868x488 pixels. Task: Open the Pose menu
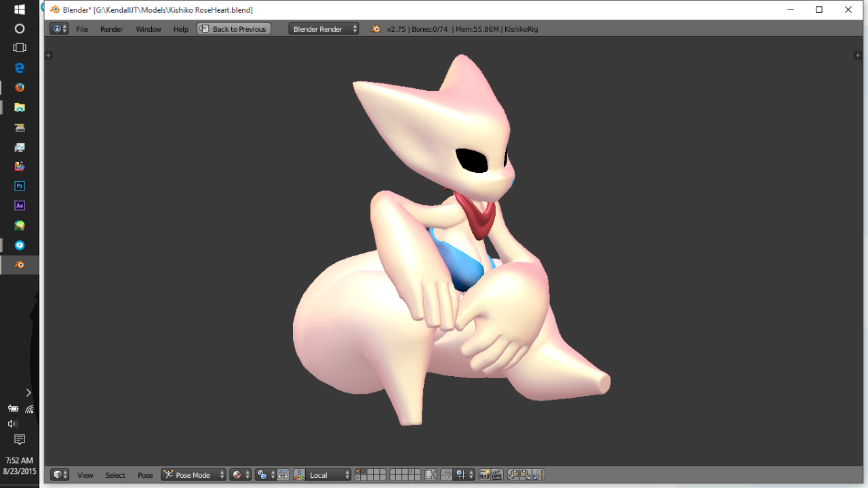(145, 475)
